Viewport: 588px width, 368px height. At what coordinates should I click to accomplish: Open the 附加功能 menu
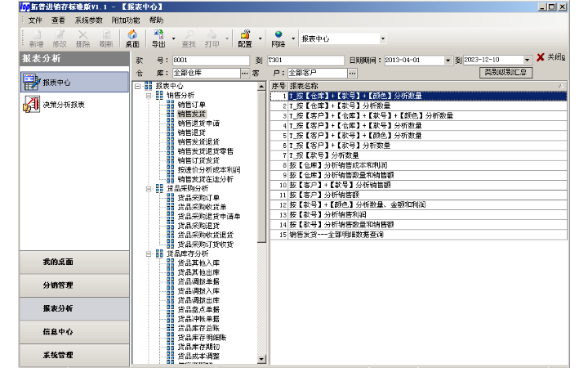pos(126,19)
